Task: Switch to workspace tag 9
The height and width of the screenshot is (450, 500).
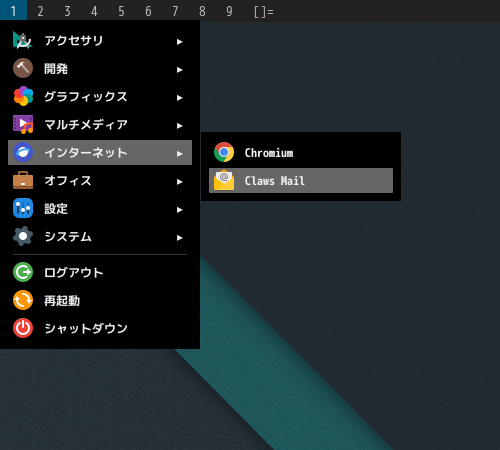Action: point(229,11)
